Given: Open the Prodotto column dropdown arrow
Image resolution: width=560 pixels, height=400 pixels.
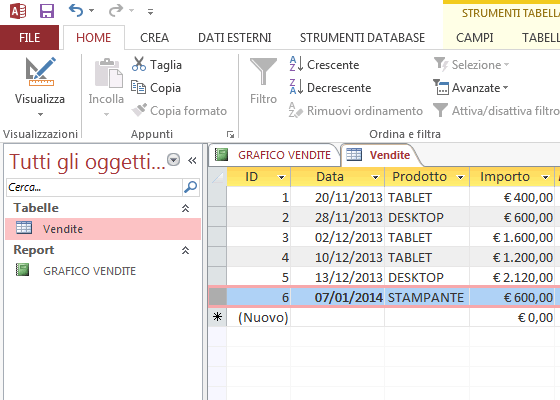Looking at the screenshot, I should pyautogui.click(x=460, y=177).
